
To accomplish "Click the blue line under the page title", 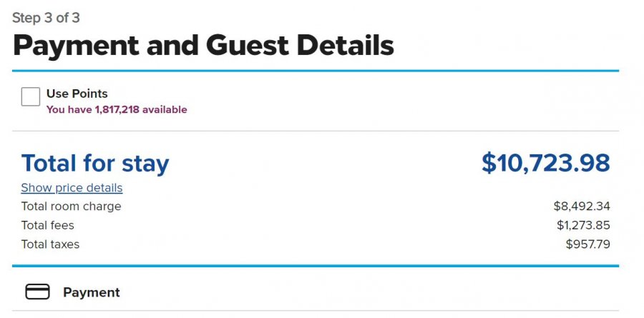I will [x=315, y=71].
